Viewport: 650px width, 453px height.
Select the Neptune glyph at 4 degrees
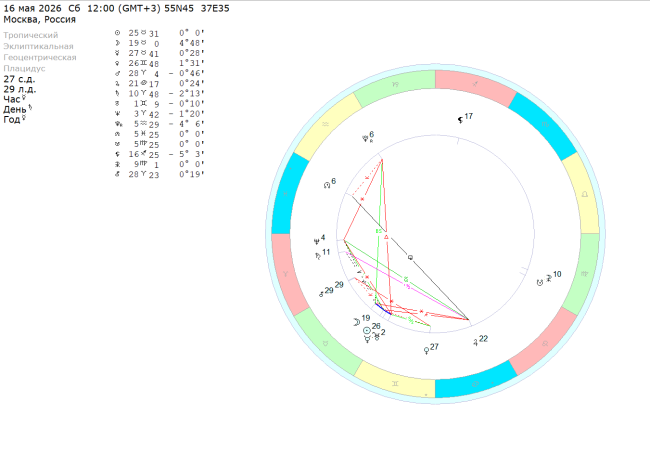point(317,241)
